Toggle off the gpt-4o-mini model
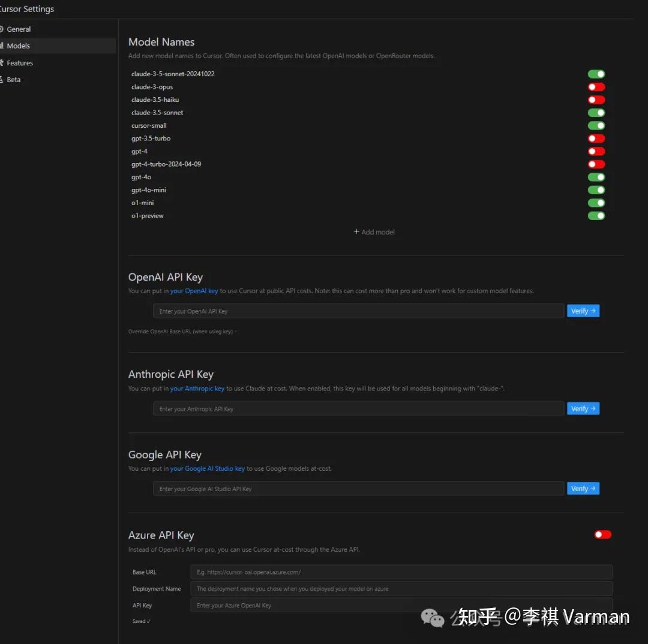 pyautogui.click(x=596, y=189)
